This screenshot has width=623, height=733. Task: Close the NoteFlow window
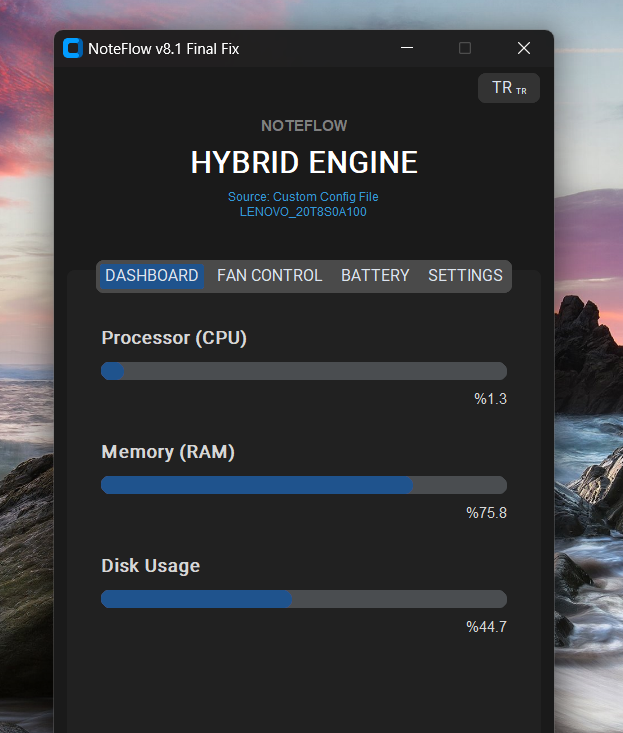(524, 48)
